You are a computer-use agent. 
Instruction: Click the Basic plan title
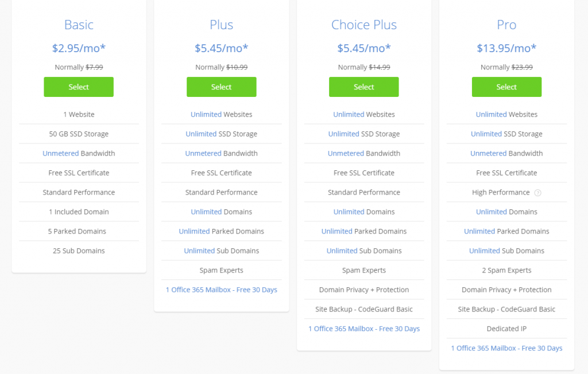79,25
